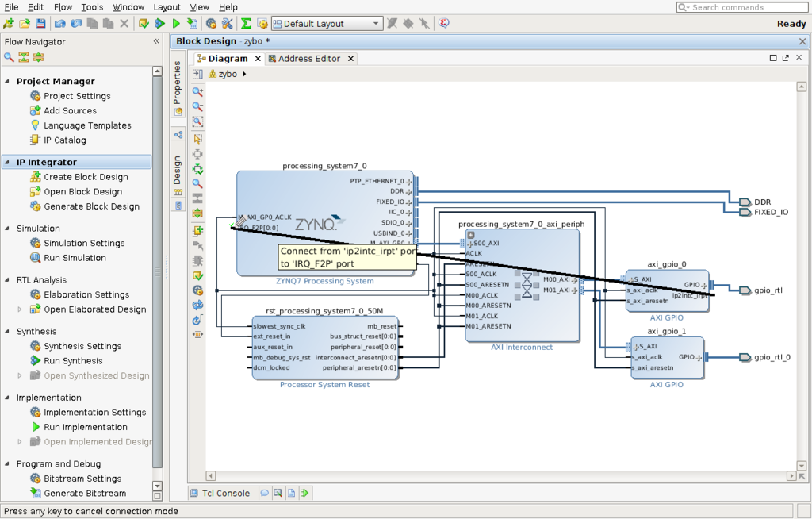Screen dimensions: 812x519
Task: Click the Zoom Fit diagram icon
Action: tap(197, 122)
